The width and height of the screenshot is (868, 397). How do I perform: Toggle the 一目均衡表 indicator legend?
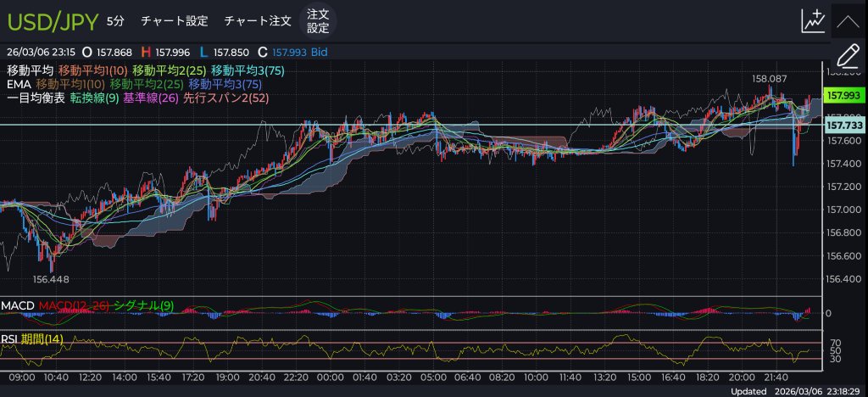(x=36, y=98)
